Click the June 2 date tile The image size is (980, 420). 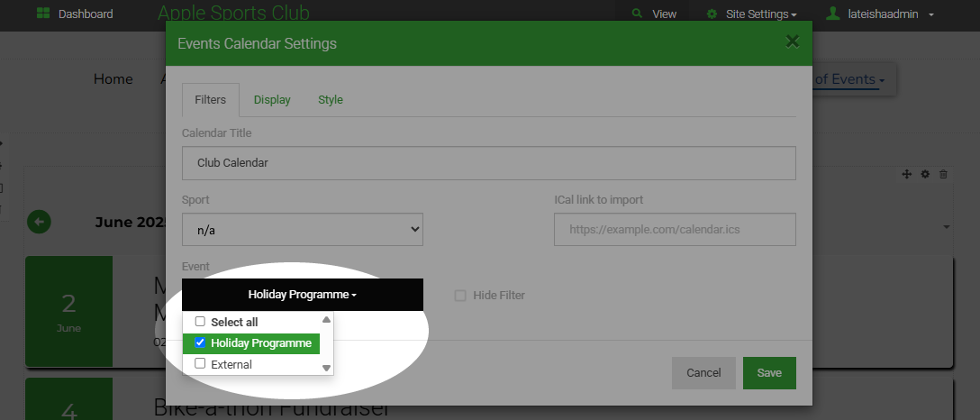(68, 311)
